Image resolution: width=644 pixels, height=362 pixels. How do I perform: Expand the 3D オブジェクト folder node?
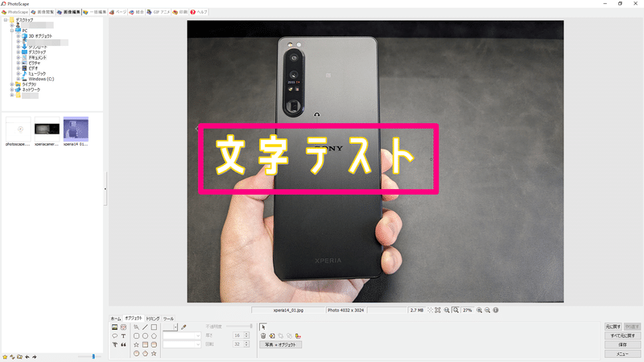[x=18, y=36]
